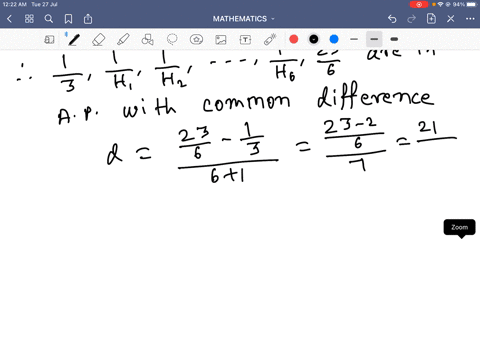Select the Eraser tool
The image size is (480, 360).
coord(98,40)
